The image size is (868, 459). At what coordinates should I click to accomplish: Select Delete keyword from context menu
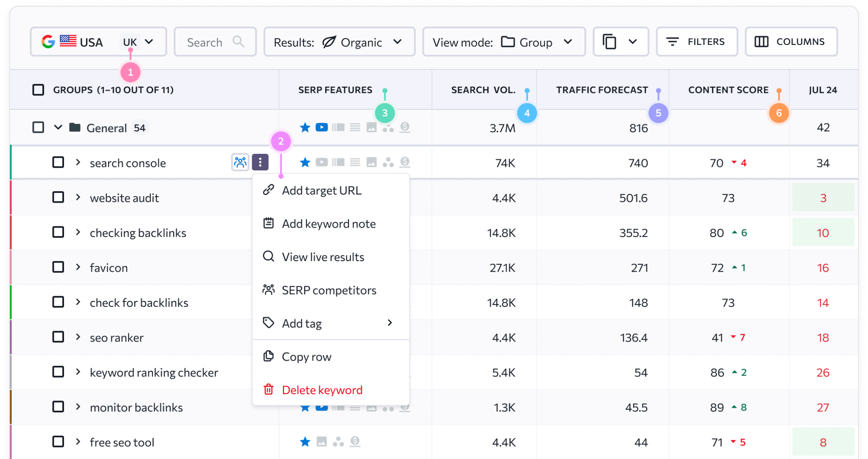[x=321, y=389]
